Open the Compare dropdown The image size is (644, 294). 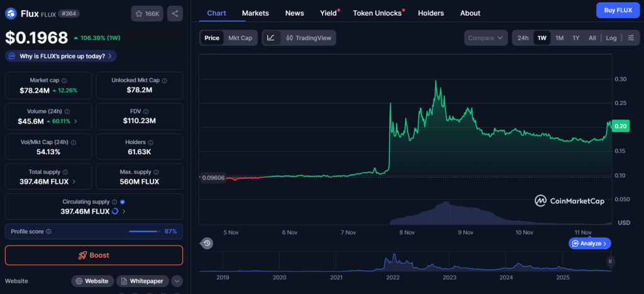click(486, 38)
